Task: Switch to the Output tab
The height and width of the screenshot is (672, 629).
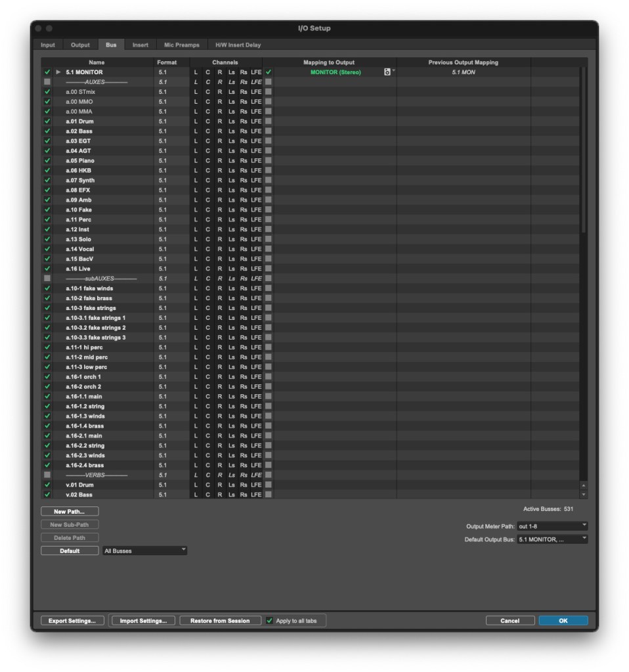Action: click(80, 45)
